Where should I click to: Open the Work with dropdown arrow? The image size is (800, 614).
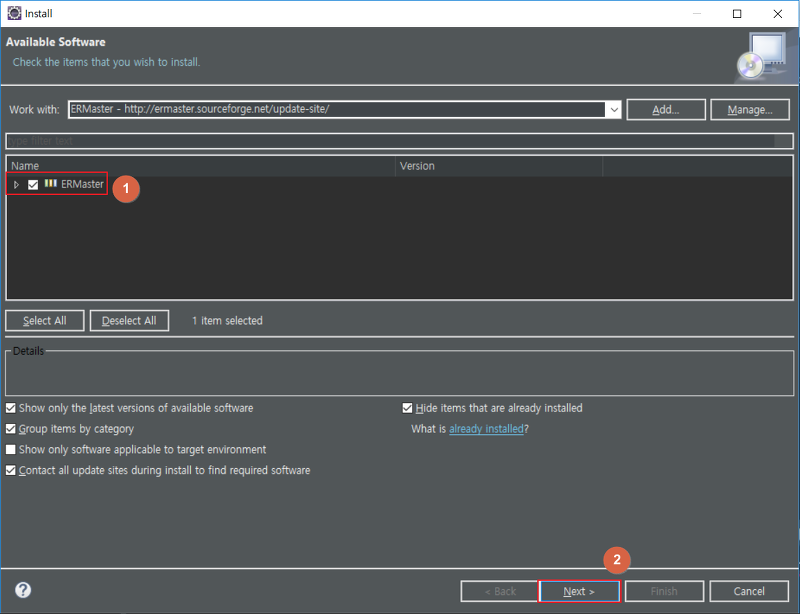[x=614, y=109]
